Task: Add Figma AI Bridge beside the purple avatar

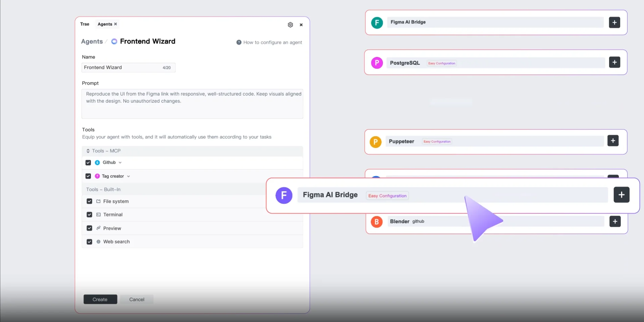Action: (x=622, y=195)
